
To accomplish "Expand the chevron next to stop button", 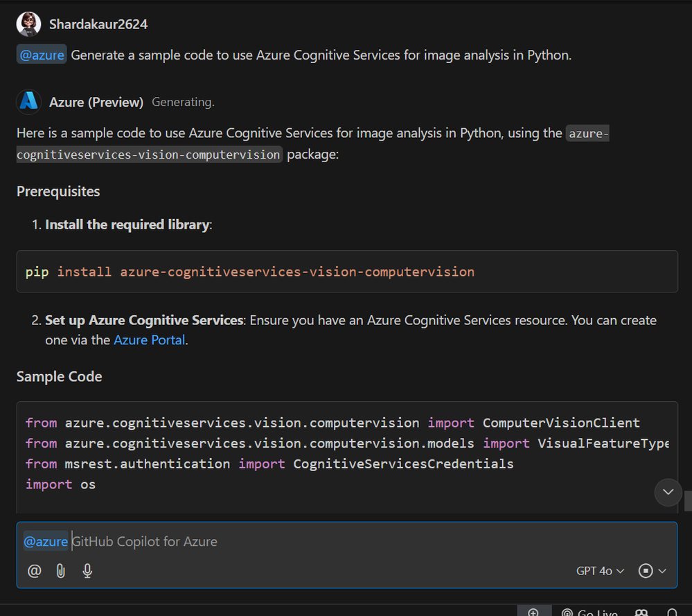I will (662, 571).
